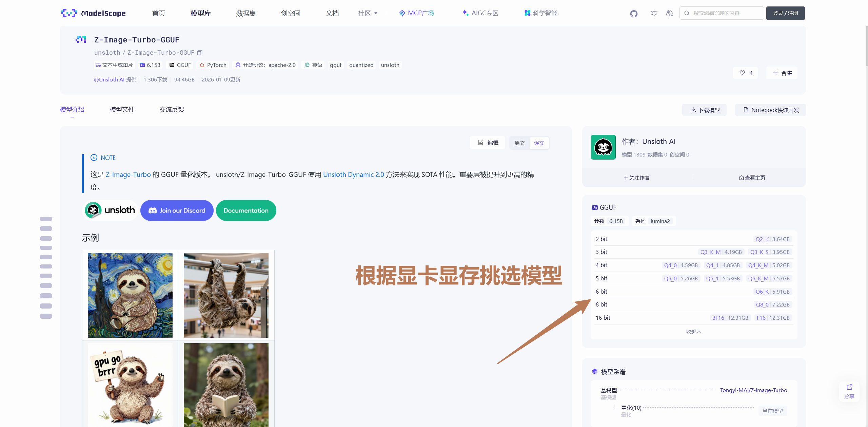This screenshot has width=868, height=427.
Task: Open the 'gpu go brrr' sloth image
Action: (x=130, y=385)
